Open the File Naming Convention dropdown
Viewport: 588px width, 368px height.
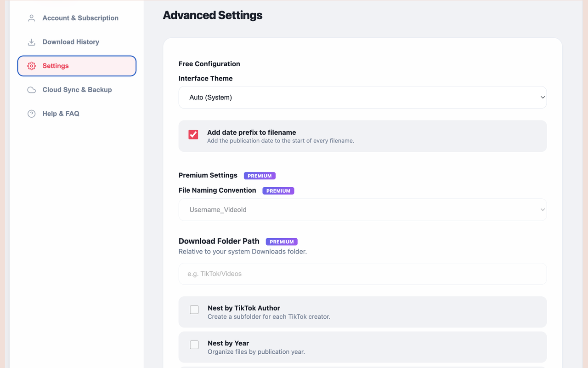(x=362, y=210)
